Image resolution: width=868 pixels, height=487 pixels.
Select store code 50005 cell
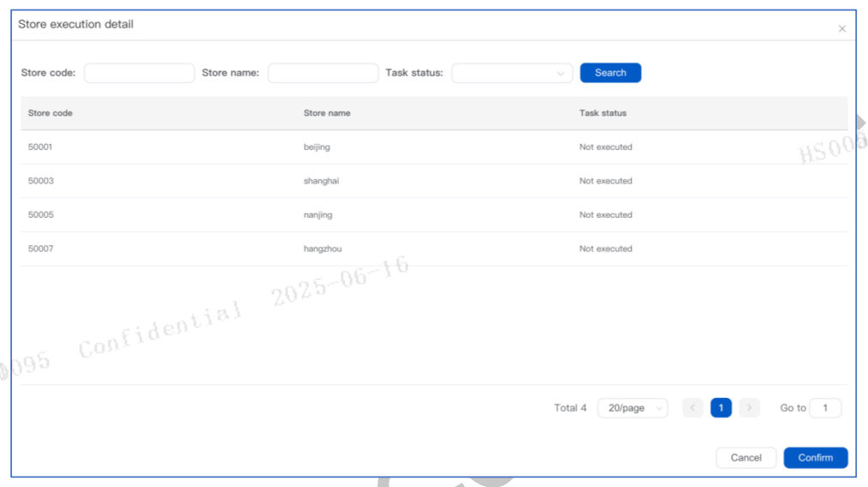(41, 214)
